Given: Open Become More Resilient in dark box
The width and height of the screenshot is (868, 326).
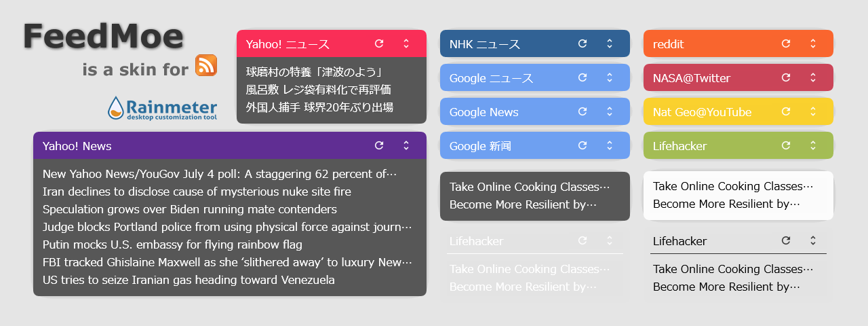Looking at the screenshot, I should click(x=523, y=204).
